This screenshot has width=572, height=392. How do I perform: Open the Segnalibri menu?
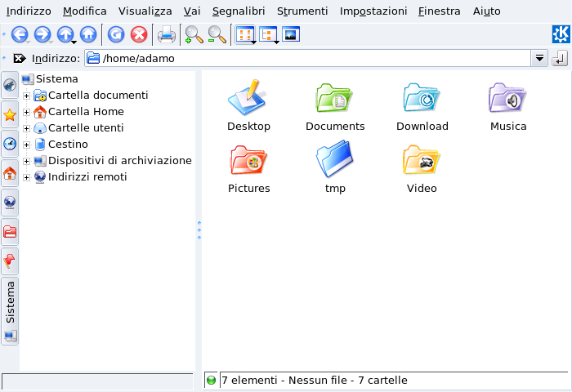click(239, 11)
